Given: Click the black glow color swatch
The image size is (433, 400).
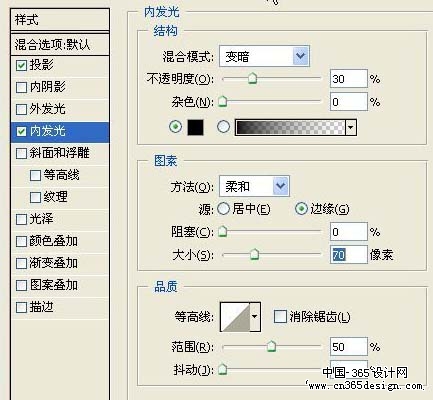Looking at the screenshot, I should coord(195,127).
